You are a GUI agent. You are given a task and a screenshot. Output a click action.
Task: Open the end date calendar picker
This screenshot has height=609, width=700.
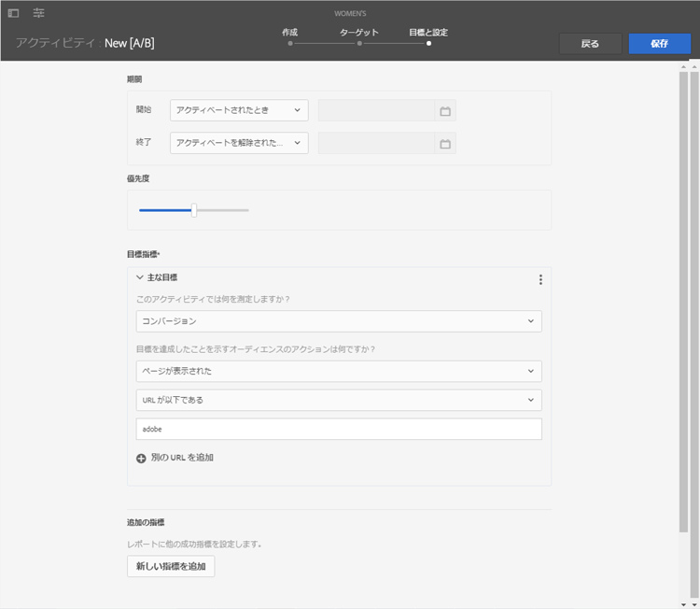coord(445,144)
